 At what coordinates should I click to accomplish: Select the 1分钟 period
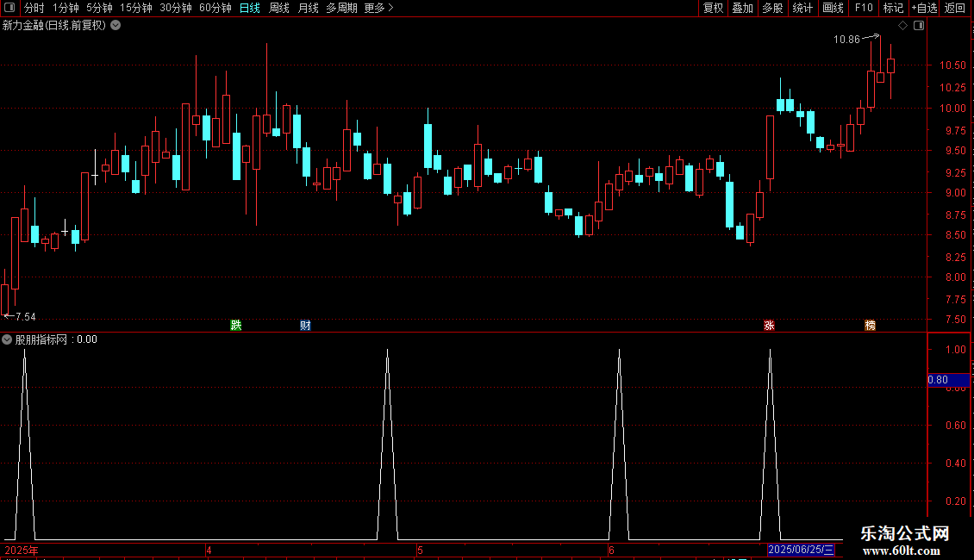[x=66, y=8]
